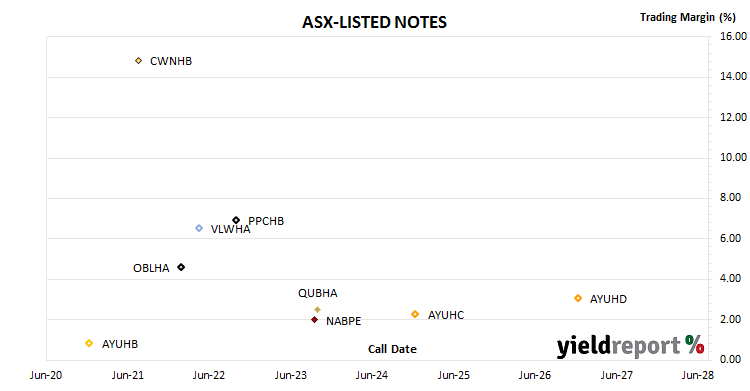Click the CWNHB diamond data marker
The height and width of the screenshot is (391, 750).
tap(138, 61)
